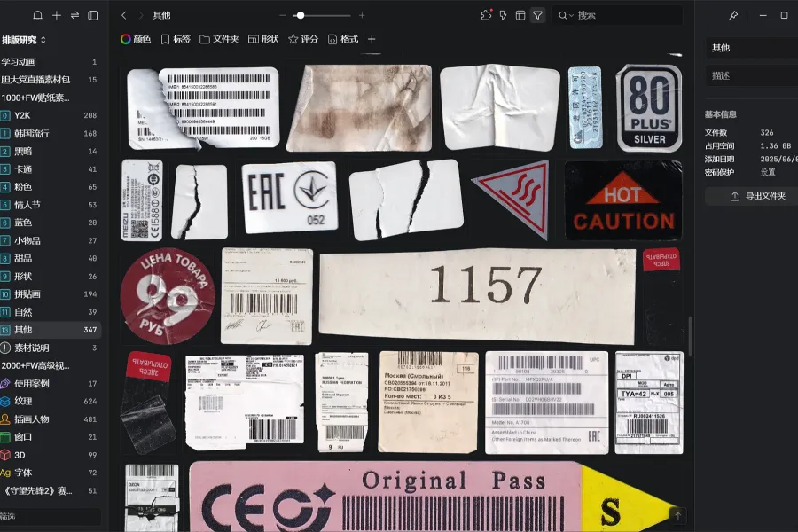
Task: Add another filter with the plus button
Action: [372, 39]
